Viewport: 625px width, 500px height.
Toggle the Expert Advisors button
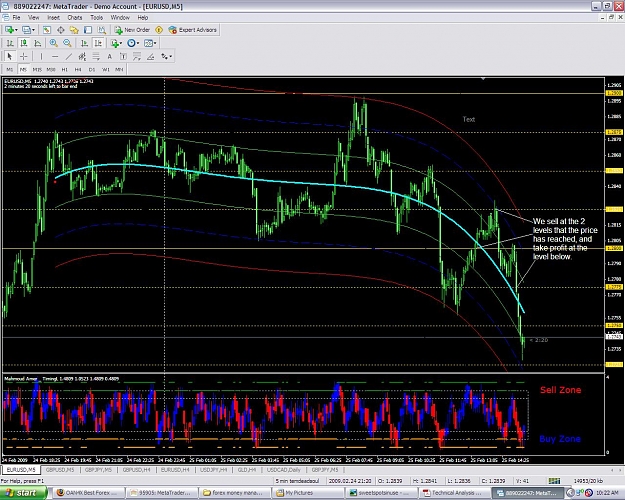pyautogui.click(x=193, y=30)
